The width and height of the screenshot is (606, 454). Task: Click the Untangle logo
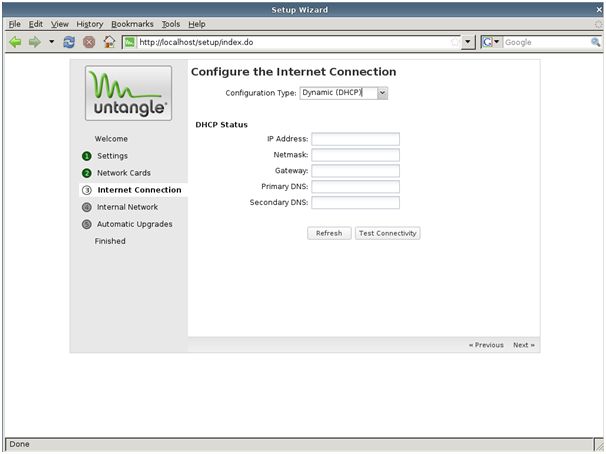pyautogui.click(x=128, y=93)
